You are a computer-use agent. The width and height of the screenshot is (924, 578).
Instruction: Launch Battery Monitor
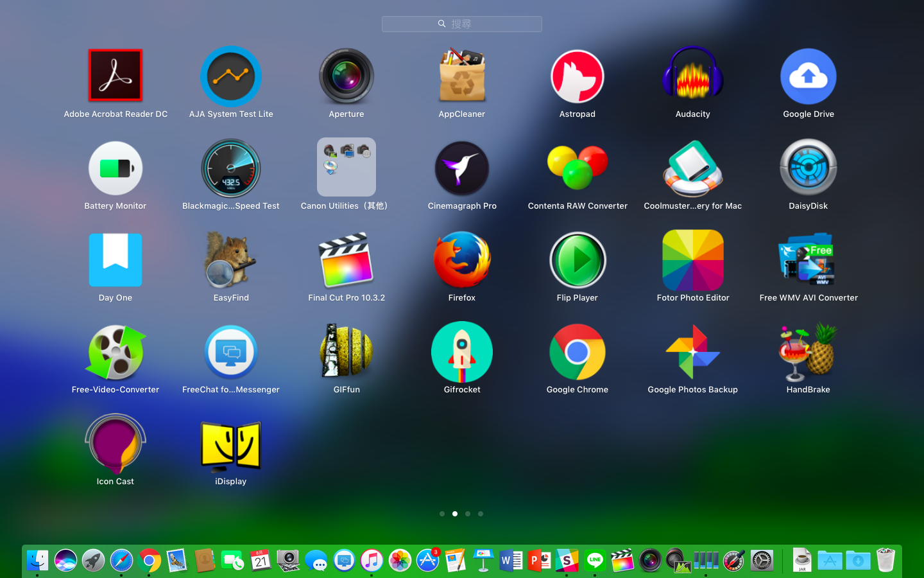116,168
